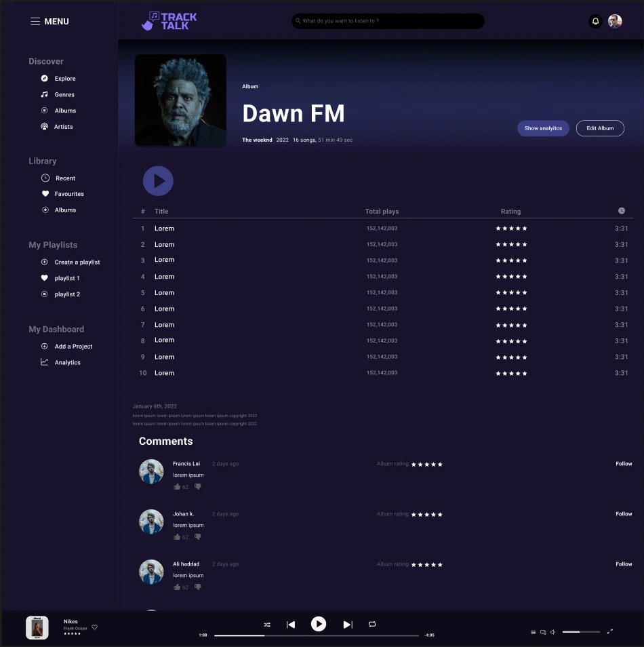Open Albums under Discover
The image size is (644, 647).
[x=65, y=111]
